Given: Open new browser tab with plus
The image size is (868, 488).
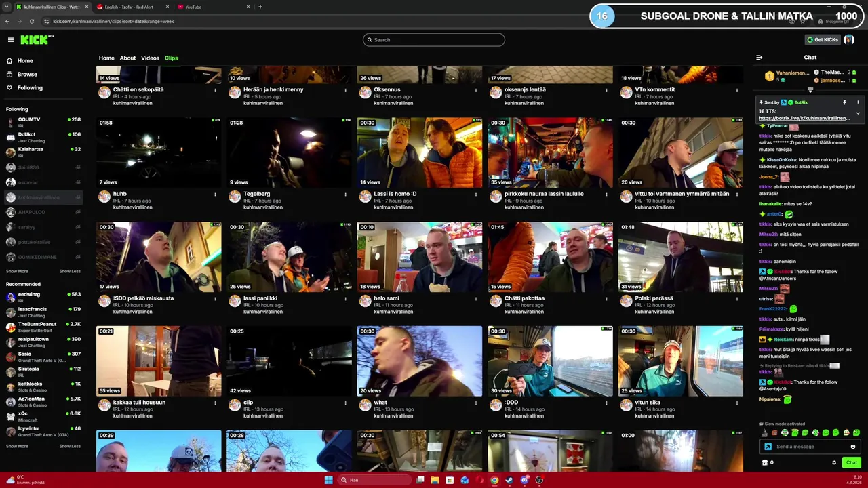Looking at the screenshot, I should 260,7.
